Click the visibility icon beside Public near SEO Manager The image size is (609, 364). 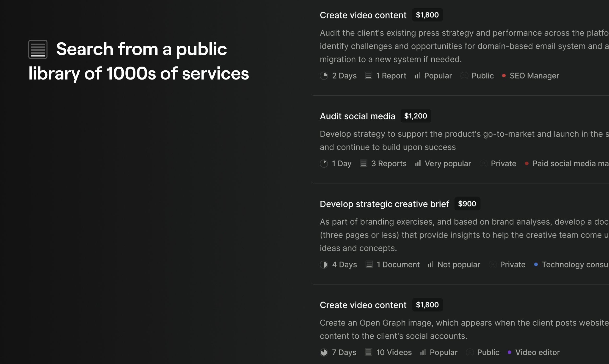coord(464,75)
